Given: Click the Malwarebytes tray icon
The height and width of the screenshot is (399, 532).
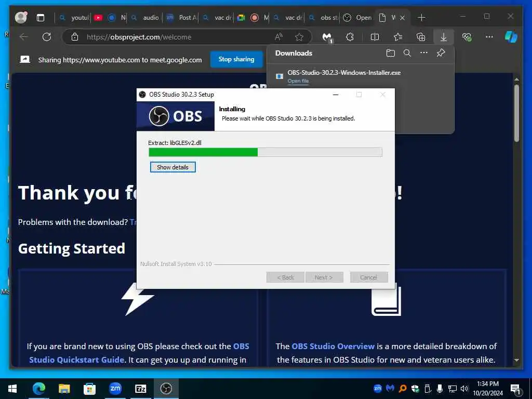Looking at the screenshot, I should coord(390,389).
